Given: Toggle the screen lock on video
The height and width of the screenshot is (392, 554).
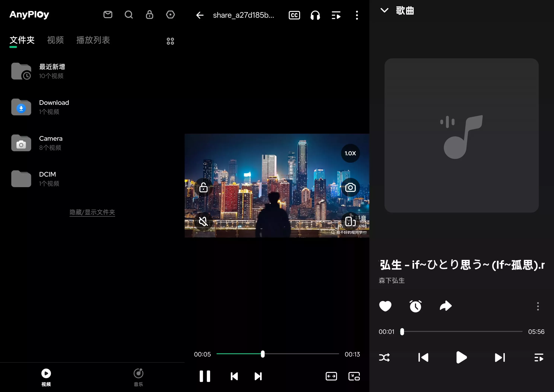Looking at the screenshot, I should click(x=203, y=188).
